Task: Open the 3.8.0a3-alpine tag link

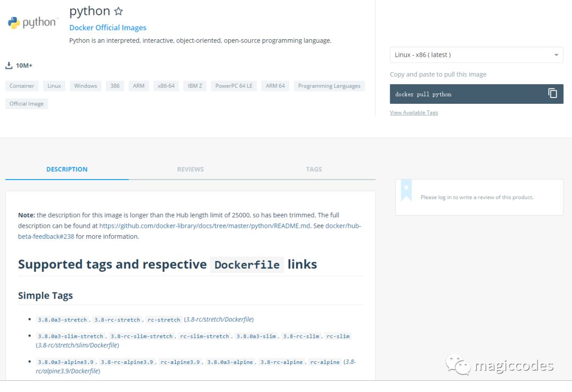Action: coord(230,362)
